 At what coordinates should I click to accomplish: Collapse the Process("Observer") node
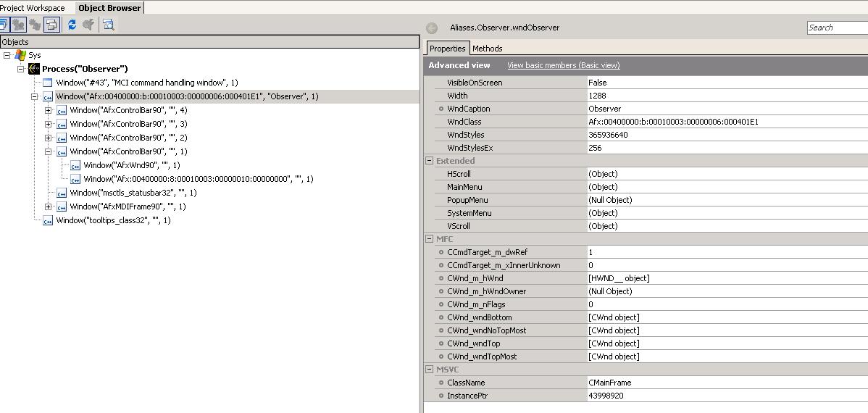[x=21, y=69]
